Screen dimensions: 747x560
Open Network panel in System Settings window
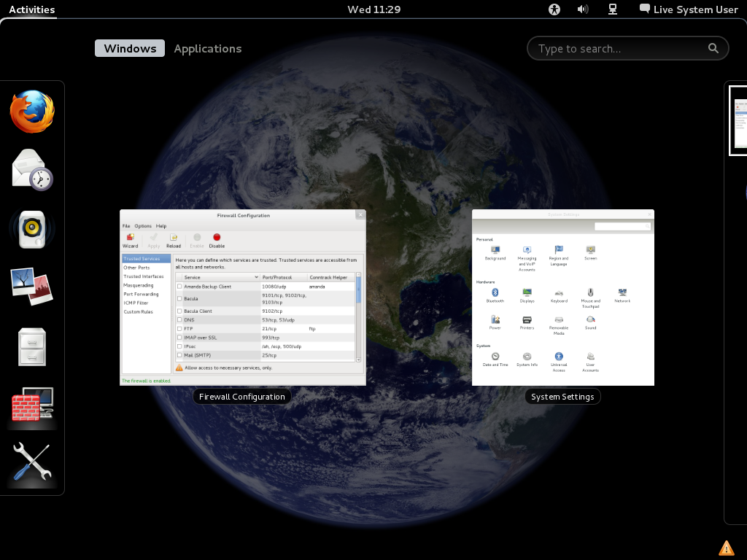(x=622, y=296)
